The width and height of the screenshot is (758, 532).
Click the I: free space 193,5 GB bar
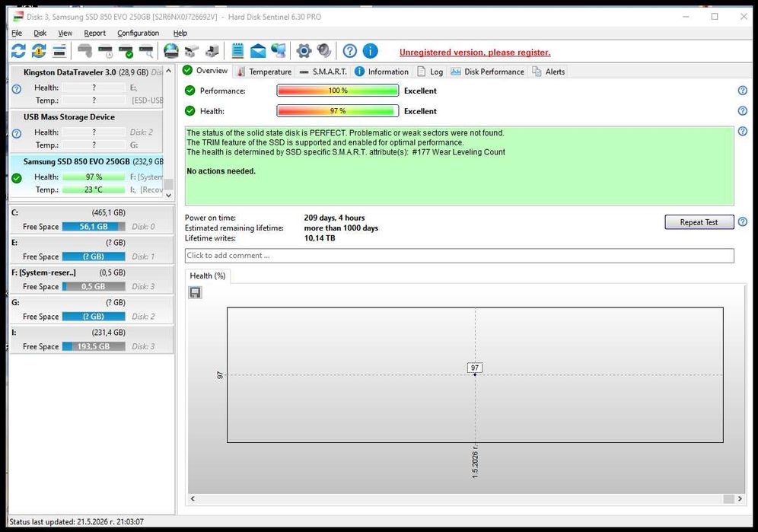94,346
